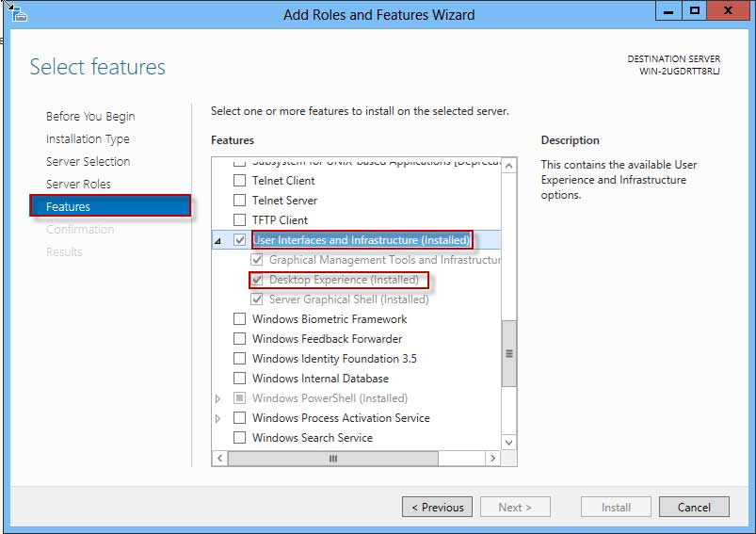Click the horizontal scroll left arrow
This screenshot has width=756, height=534.
click(x=220, y=459)
